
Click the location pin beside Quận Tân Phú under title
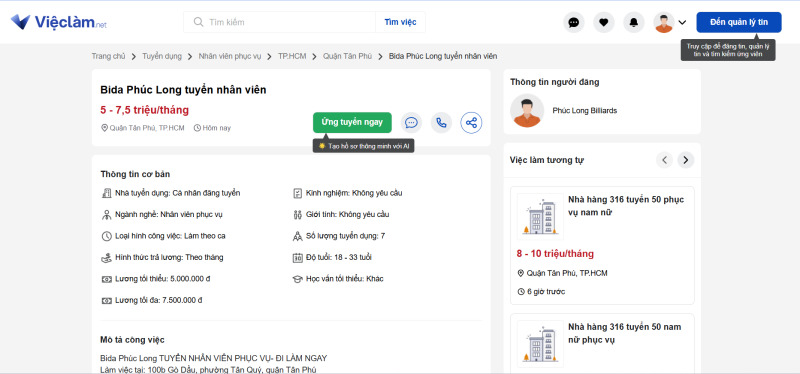pyautogui.click(x=105, y=128)
